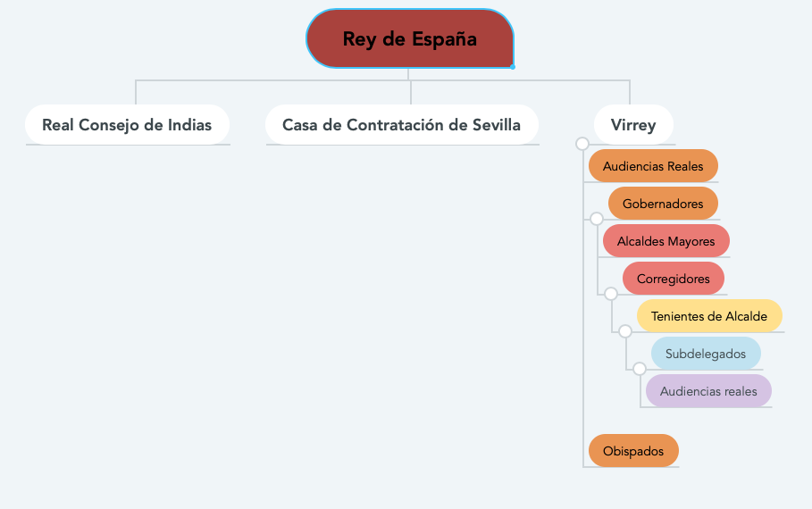The height and width of the screenshot is (509, 812).
Task: Select the Gobernadores node
Action: point(663,204)
